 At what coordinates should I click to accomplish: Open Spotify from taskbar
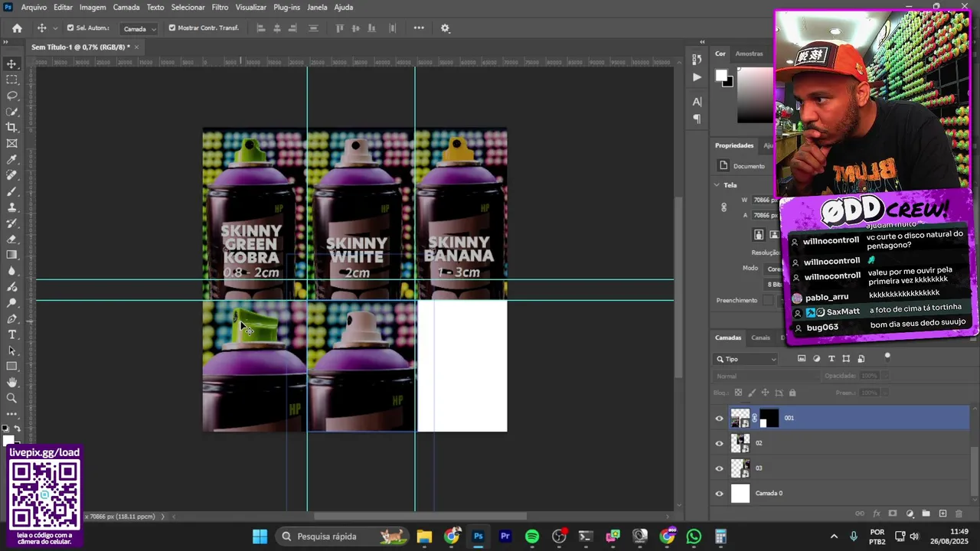coord(532,536)
